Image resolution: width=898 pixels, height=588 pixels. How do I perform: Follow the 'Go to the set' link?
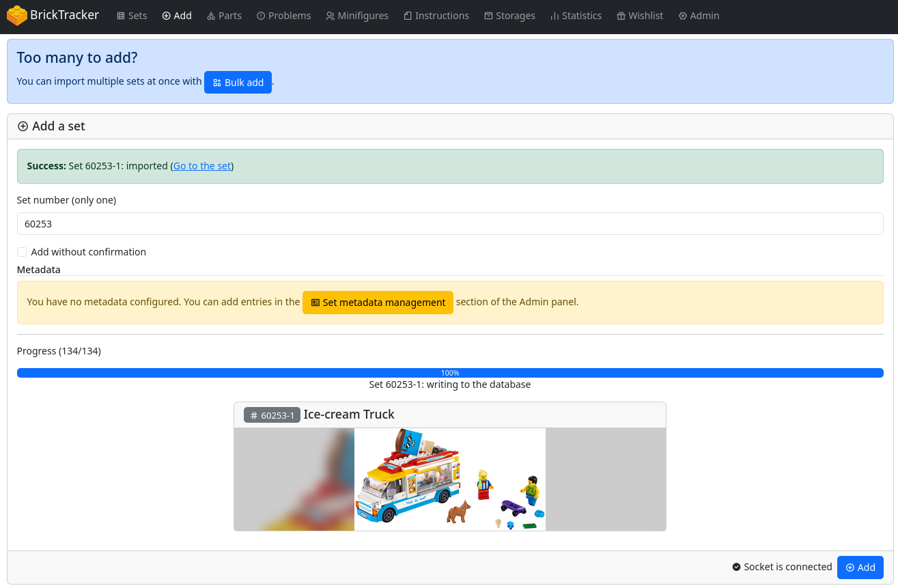tap(202, 166)
